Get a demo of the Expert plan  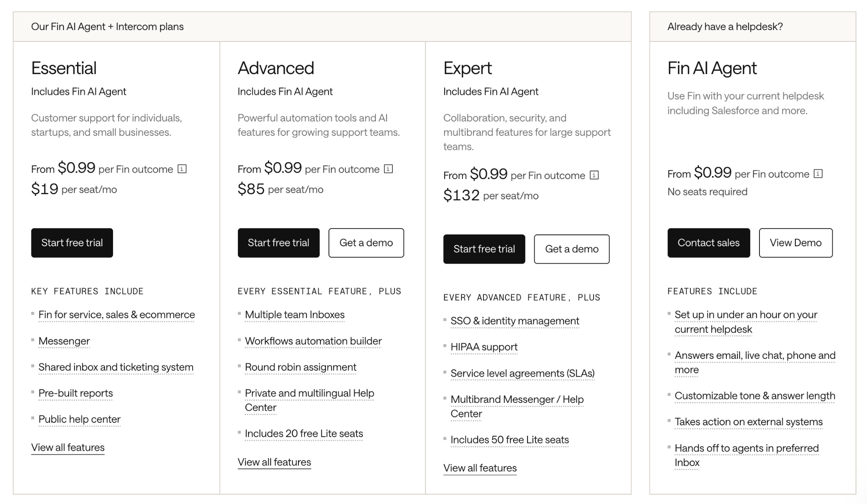pos(572,249)
